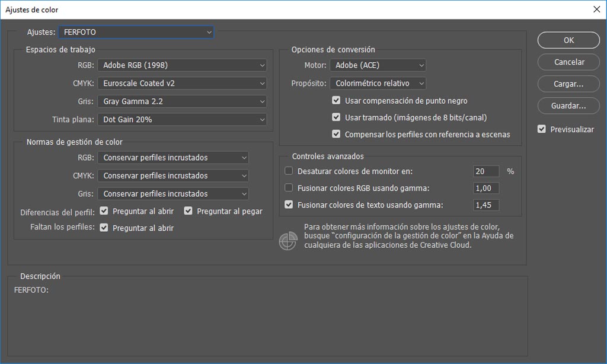Expand Tinta plana Dot Gain 20% dropdown
The width and height of the screenshot is (607, 364).
(182, 119)
